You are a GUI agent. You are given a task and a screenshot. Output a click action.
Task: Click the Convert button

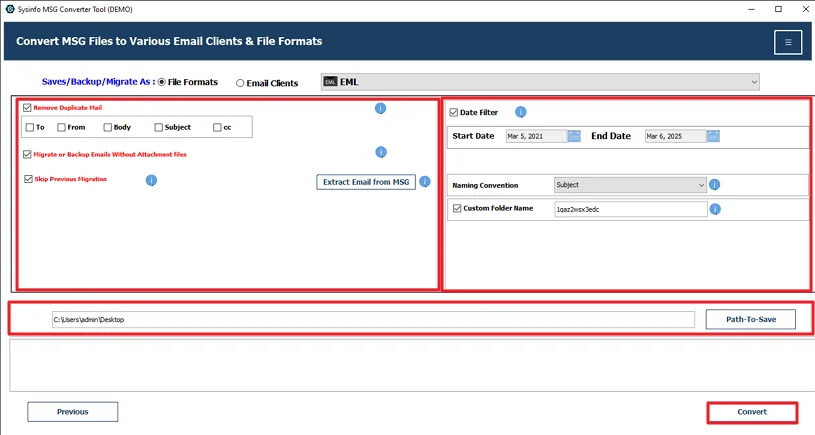point(752,412)
